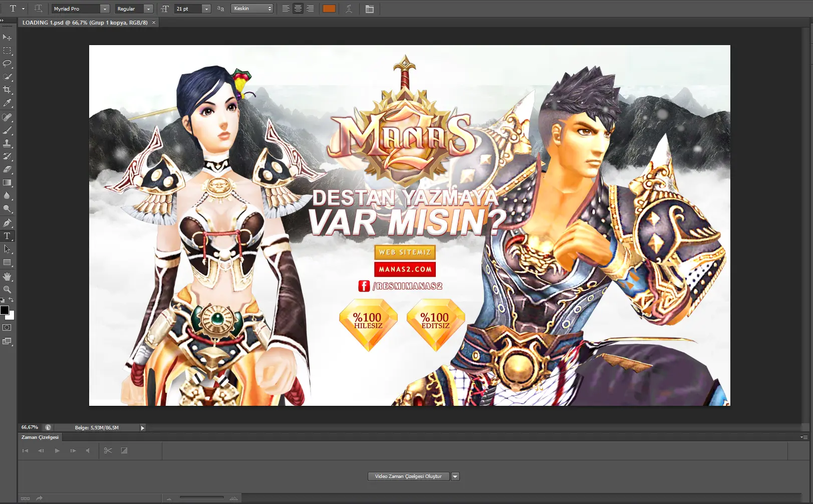813x504 pixels.
Task: Toggle timeline audio playback
Action: [x=88, y=451]
